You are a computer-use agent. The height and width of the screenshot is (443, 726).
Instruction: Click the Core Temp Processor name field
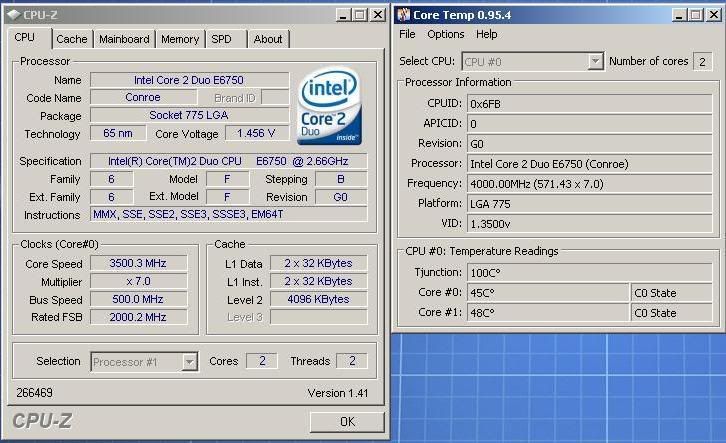coord(589,164)
